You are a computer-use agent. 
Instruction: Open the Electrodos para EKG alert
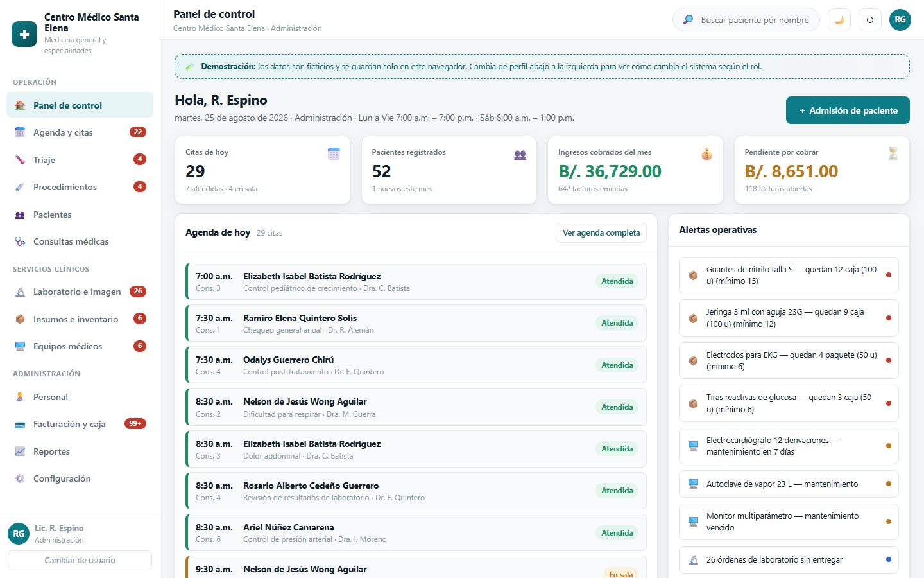[x=789, y=360]
